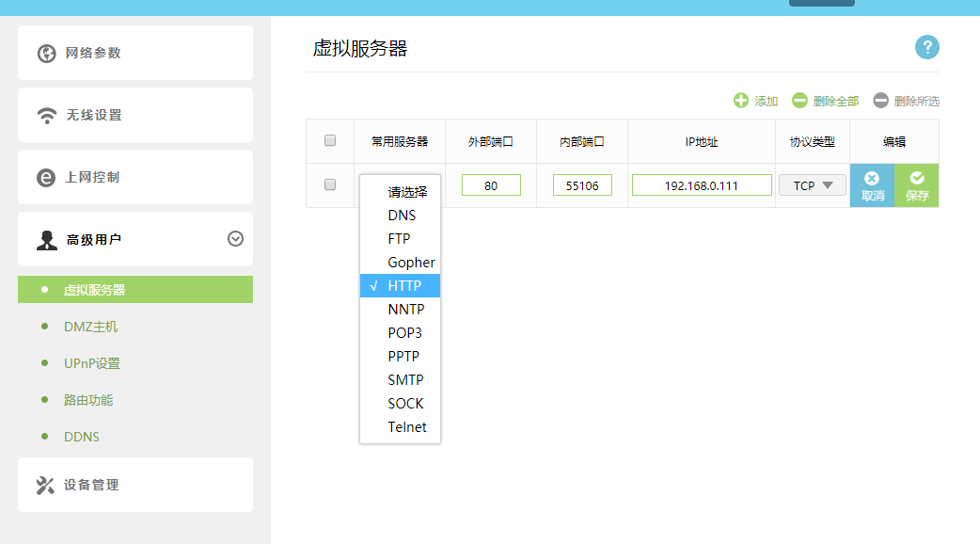980x544 pixels.
Task: Choose 请选择 in the server list
Action: coord(400,192)
